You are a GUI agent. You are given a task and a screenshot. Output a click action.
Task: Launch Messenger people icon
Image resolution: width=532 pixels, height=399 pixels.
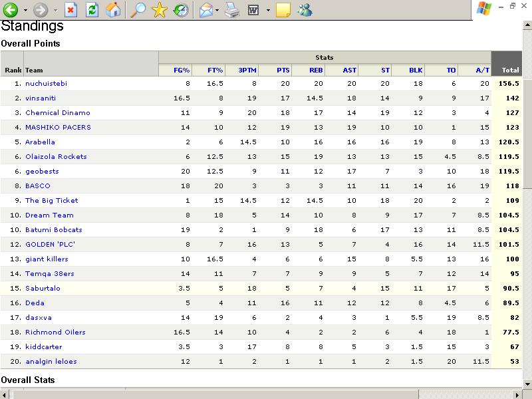pyautogui.click(x=305, y=9)
